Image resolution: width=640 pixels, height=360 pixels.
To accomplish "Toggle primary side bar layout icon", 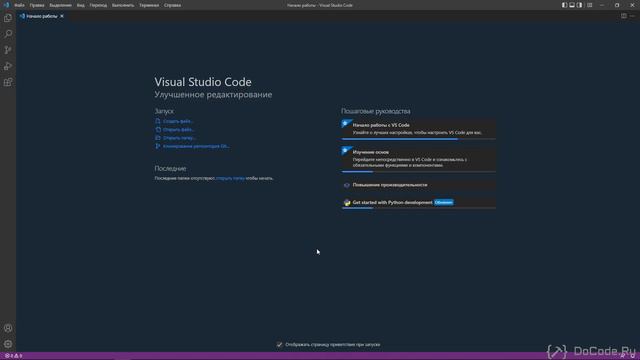I will 564,5.
